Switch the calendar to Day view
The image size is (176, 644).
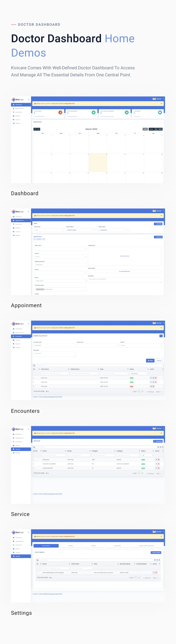156,129
